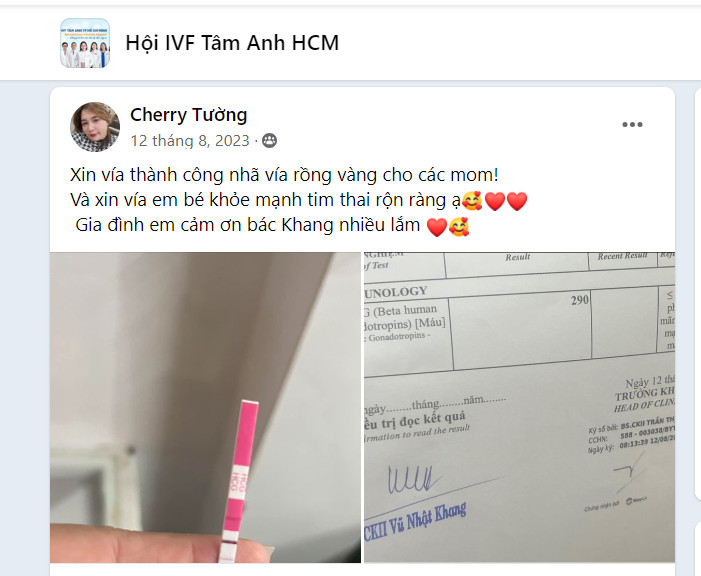Screen dimensions: 701x576
Task: Open the Beta hCG lab result photo
Action: [x=519, y=407]
